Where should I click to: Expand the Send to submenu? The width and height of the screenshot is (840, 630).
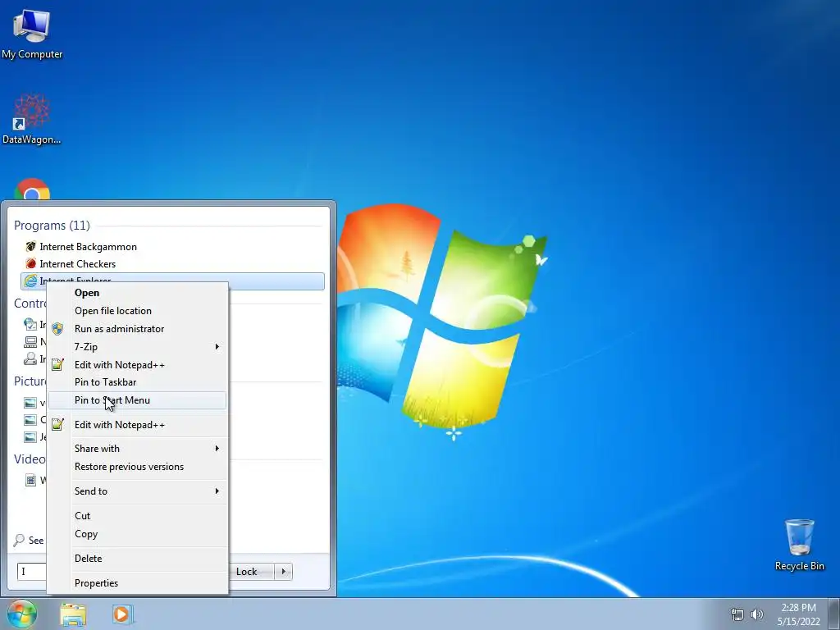[137, 491]
